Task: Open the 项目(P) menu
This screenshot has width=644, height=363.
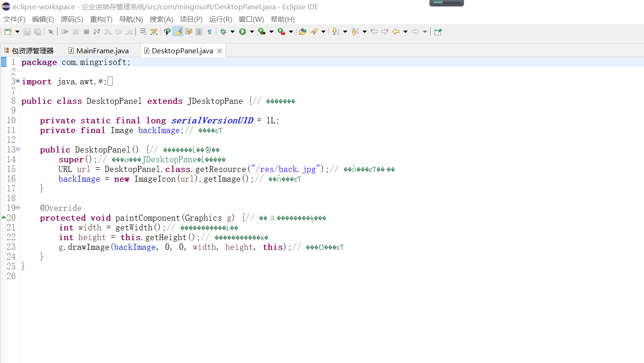Action: point(191,19)
